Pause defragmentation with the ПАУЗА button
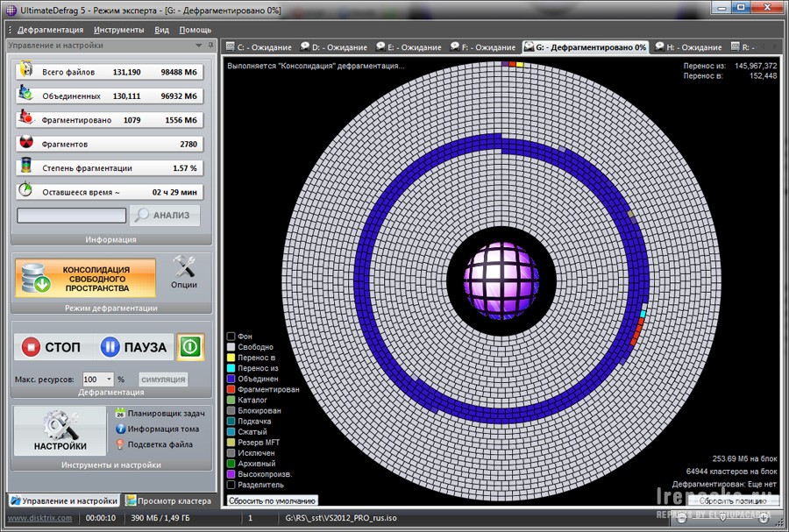This screenshot has width=789, height=532. [134, 347]
